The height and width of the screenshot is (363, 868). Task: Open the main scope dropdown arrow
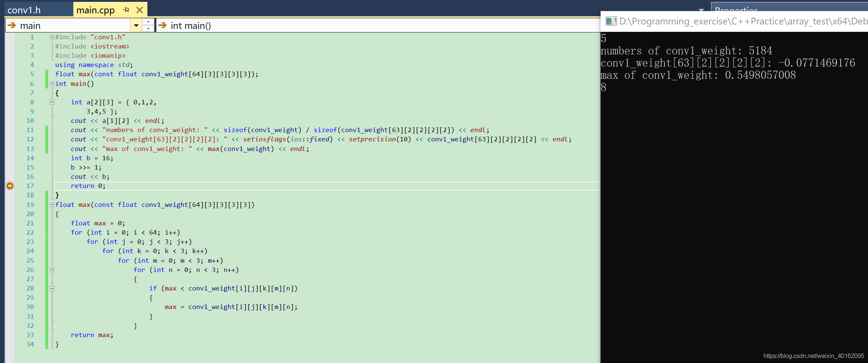(136, 26)
